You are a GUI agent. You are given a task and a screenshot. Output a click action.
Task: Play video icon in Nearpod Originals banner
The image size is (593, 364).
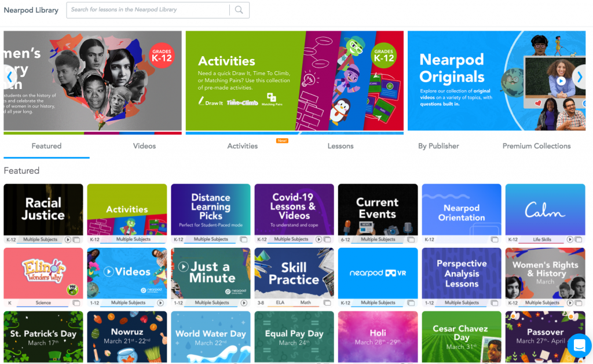tap(561, 80)
